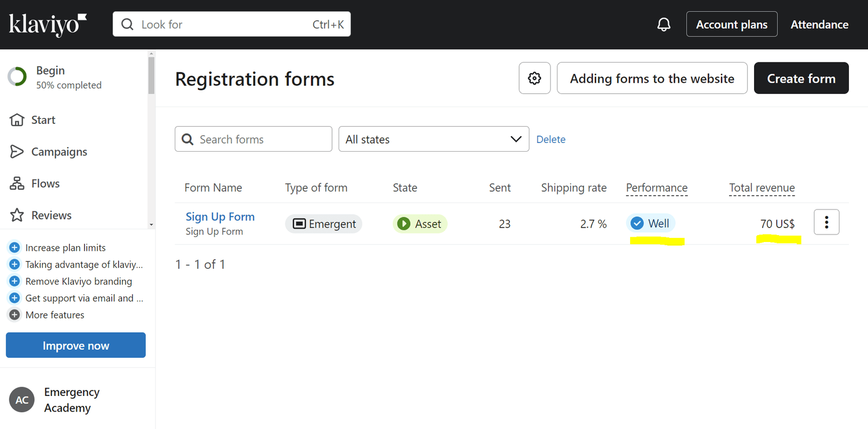Image resolution: width=868 pixels, height=429 pixels.
Task: Open Campaigns in the sidebar
Action: [59, 152]
